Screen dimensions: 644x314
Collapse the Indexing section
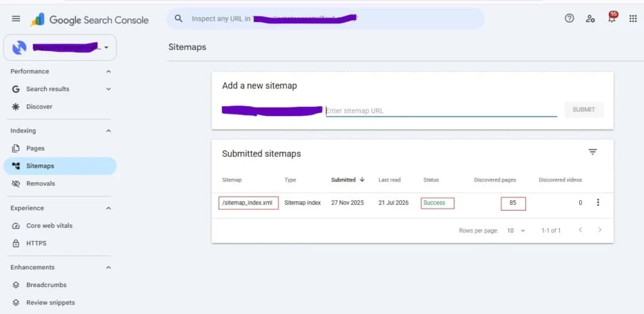click(108, 131)
